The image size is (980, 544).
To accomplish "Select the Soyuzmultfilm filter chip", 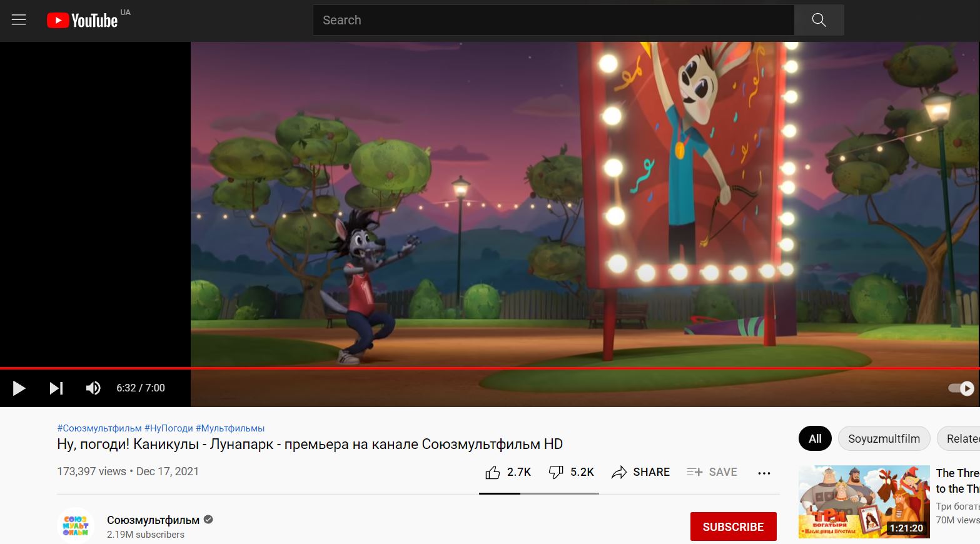I will (884, 438).
